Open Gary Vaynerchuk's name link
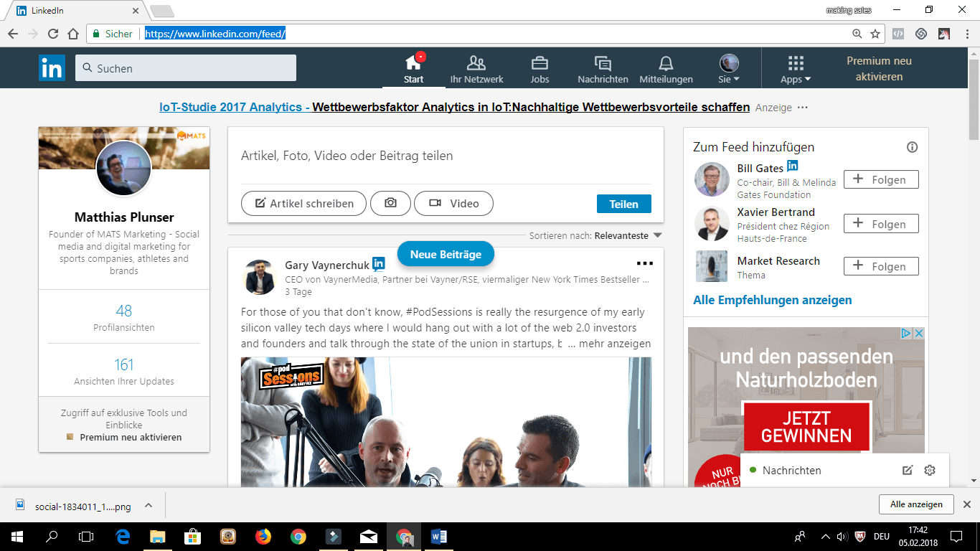The height and width of the screenshot is (551, 980). point(326,265)
